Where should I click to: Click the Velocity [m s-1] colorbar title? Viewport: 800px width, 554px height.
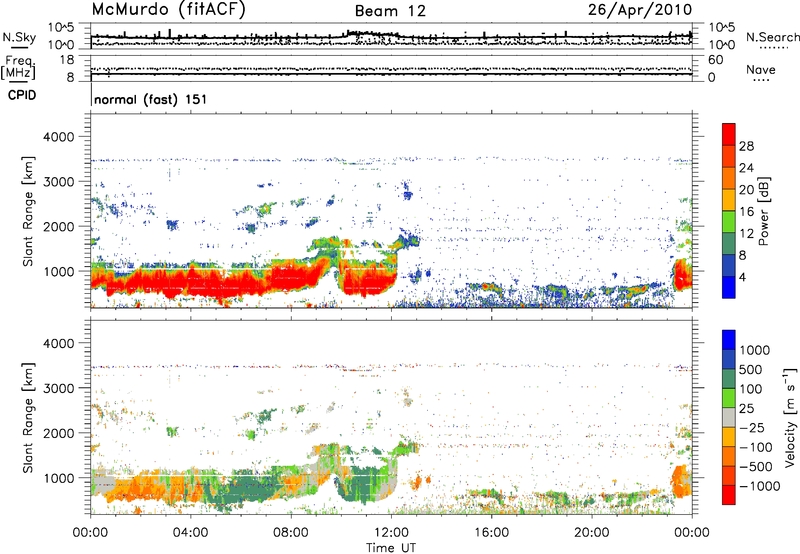pos(791,417)
